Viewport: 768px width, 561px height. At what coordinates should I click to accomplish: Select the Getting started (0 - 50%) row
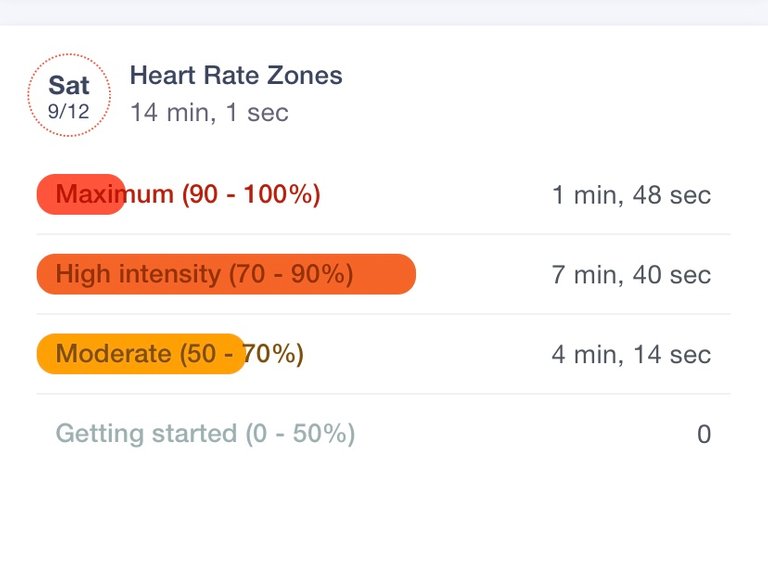(x=384, y=434)
